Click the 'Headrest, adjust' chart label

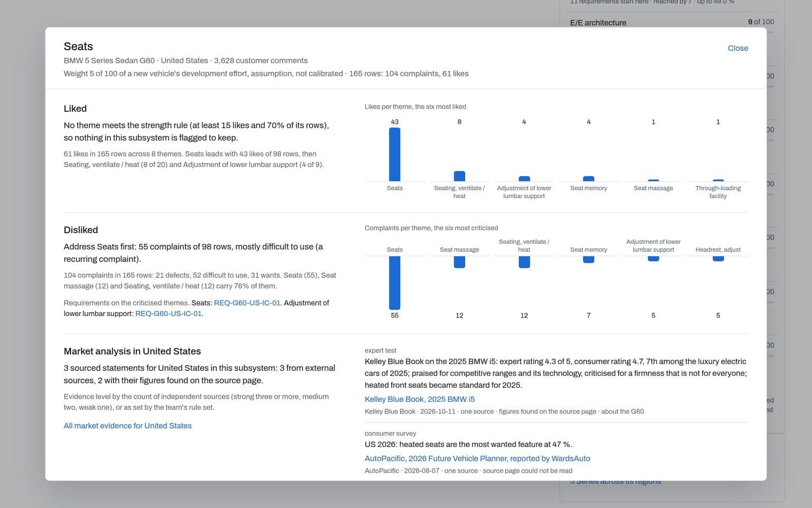[x=718, y=249]
